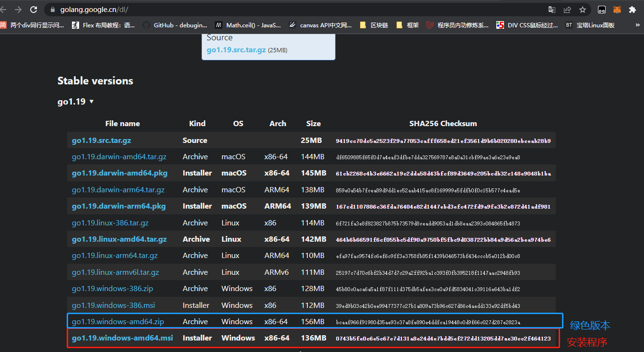Download go1.19.src.tar.gz from the table
This screenshot has height=352, width=644.
point(101,141)
